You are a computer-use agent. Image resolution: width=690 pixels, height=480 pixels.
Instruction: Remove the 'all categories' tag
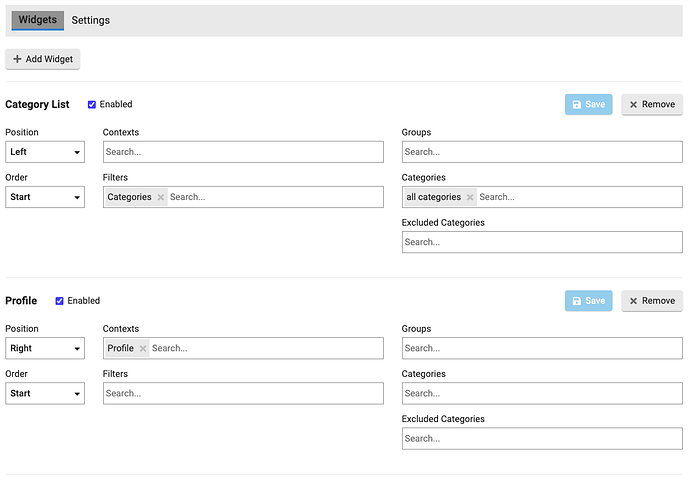pos(470,197)
